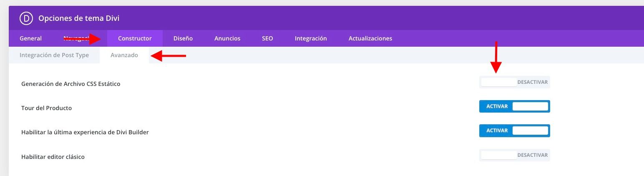Open the Diseño tab

(x=183, y=38)
